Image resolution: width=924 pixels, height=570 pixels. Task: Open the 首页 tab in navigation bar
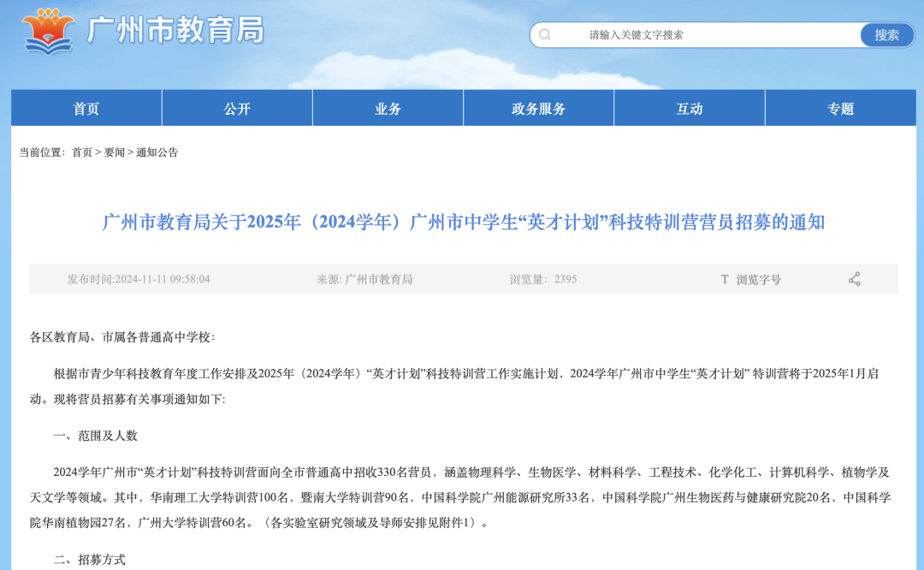click(x=86, y=109)
